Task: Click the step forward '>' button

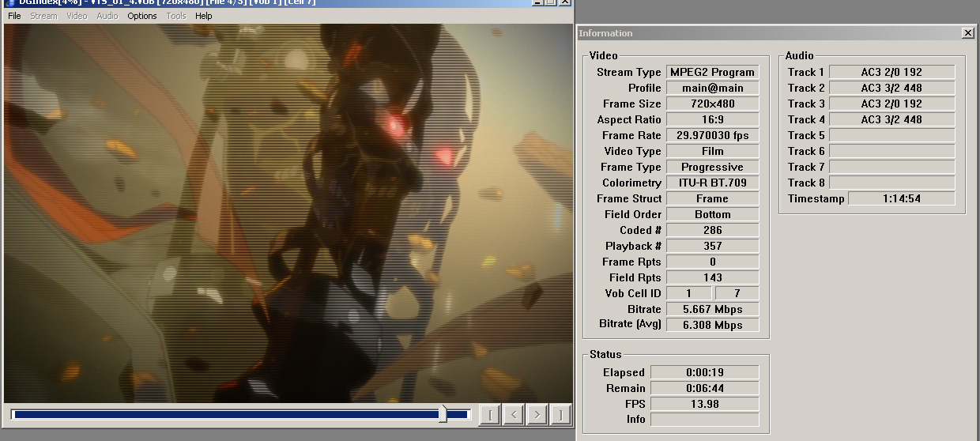Action: [537, 414]
